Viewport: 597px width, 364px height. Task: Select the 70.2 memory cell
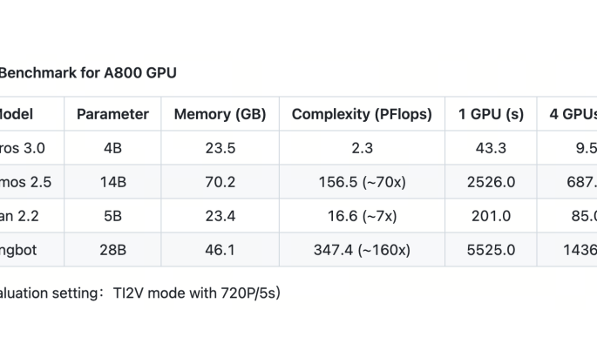pos(220,182)
